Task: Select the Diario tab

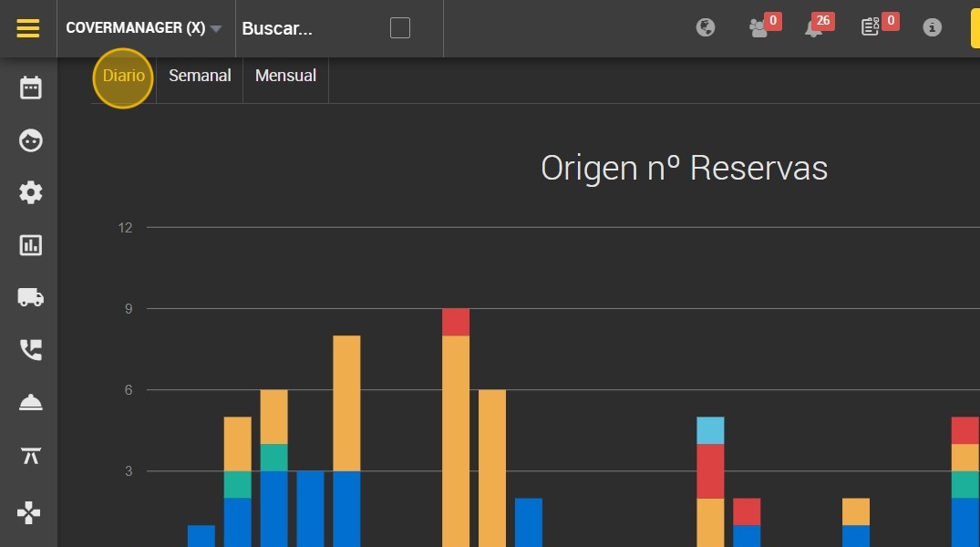Action: pyautogui.click(x=123, y=76)
